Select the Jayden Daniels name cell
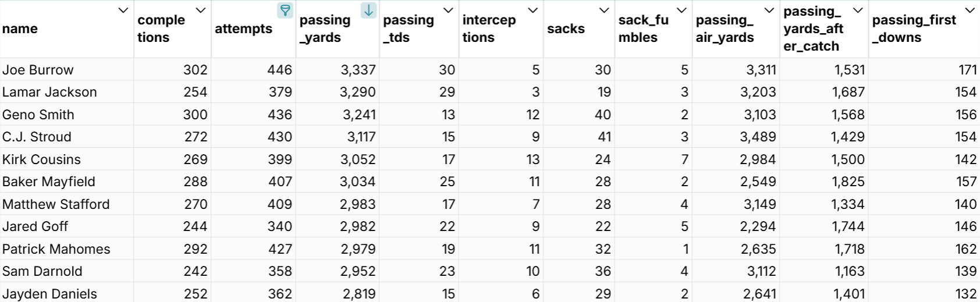Image resolution: width=980 pixels, height=302 pixels. click(50, 294)
